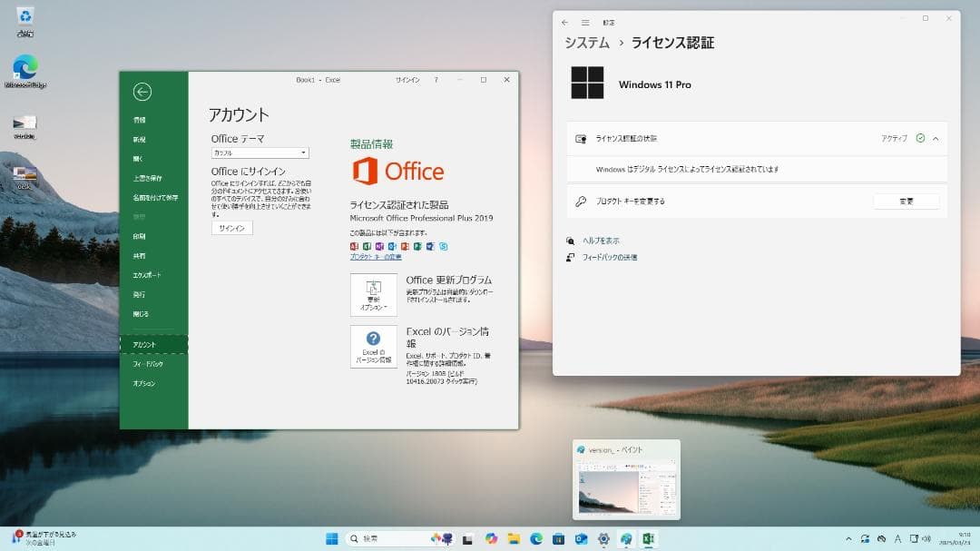980x551 pixels.
Task: Click 変更 to change the product key
Action: (906, 201)
